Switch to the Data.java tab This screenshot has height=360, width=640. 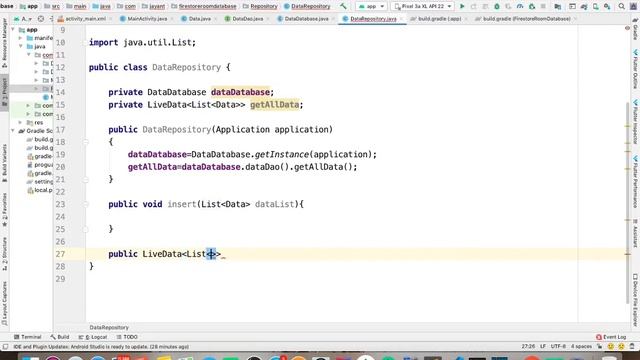pos(199,19)
